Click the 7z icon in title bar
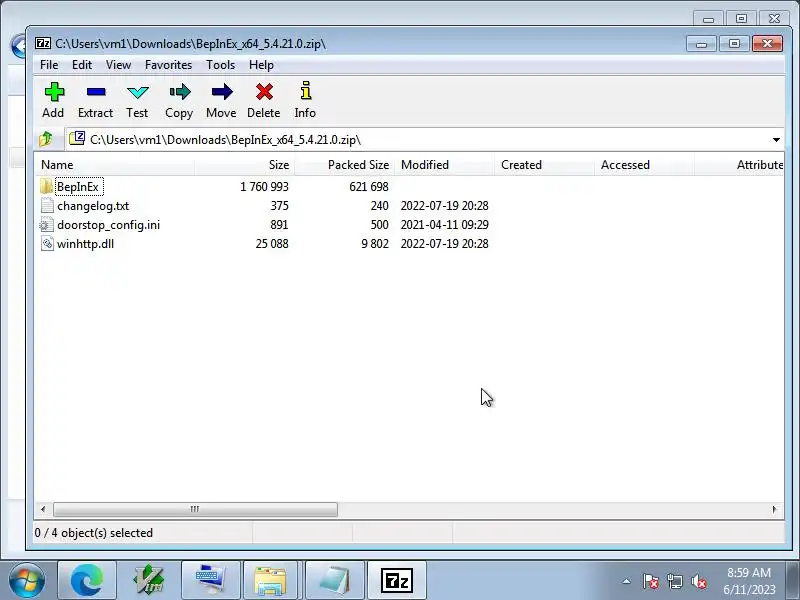This screenshot has width=800, height=600. pyautogui.click(x=43, y=43)
